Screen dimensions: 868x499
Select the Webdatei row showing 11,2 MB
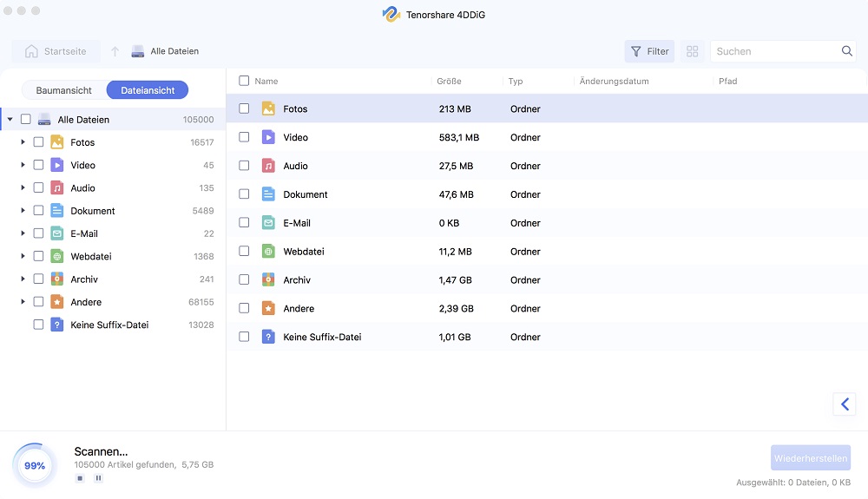[x=547, y=251]
